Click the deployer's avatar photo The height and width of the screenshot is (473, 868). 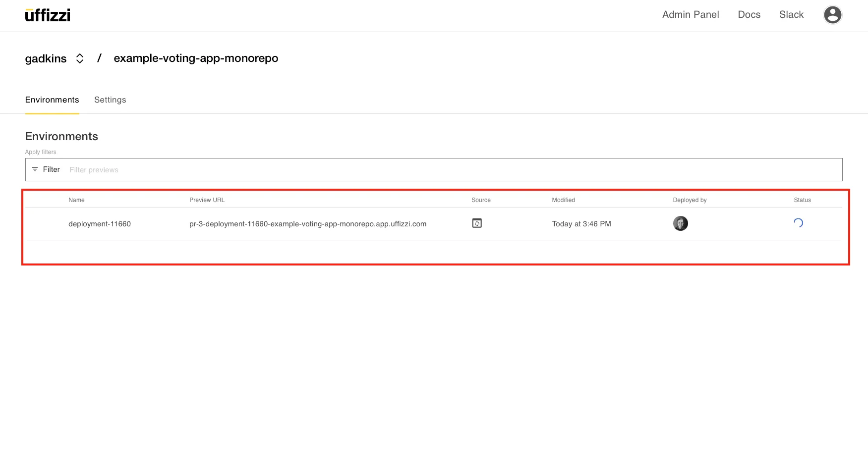(x=680, y=223)
